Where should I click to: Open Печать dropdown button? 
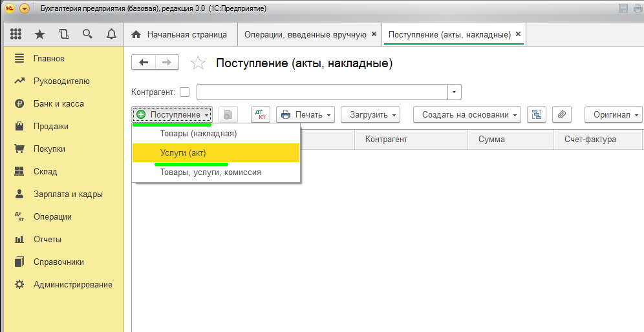[x=306, y=114]
